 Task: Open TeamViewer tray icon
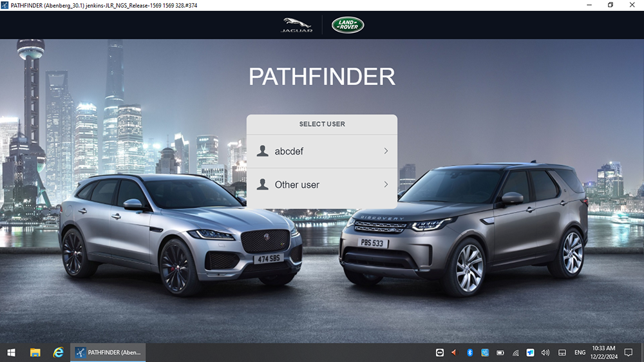click(440, 352)
